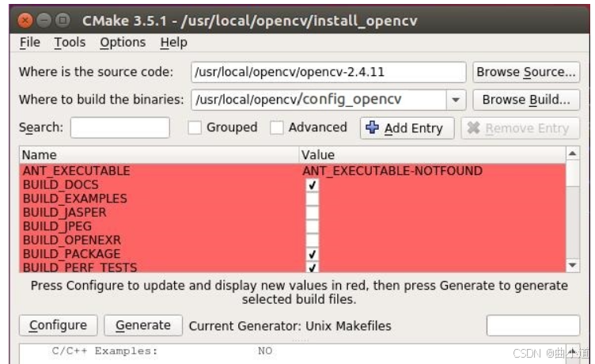
Task: Click the source code path field
Action: click(x=328, y=72)
